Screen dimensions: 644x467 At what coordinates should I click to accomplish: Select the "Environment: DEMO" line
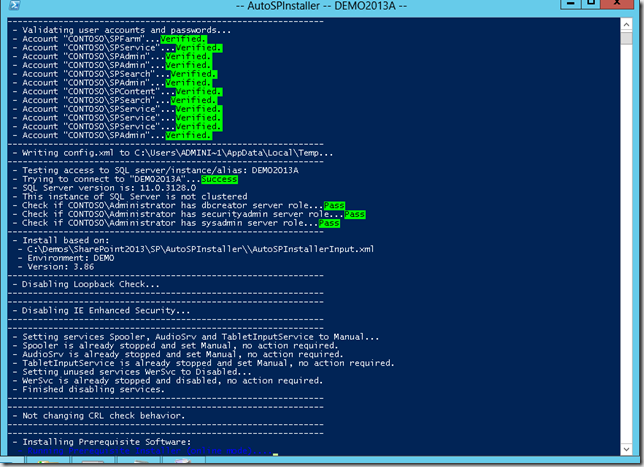point(66,258)
